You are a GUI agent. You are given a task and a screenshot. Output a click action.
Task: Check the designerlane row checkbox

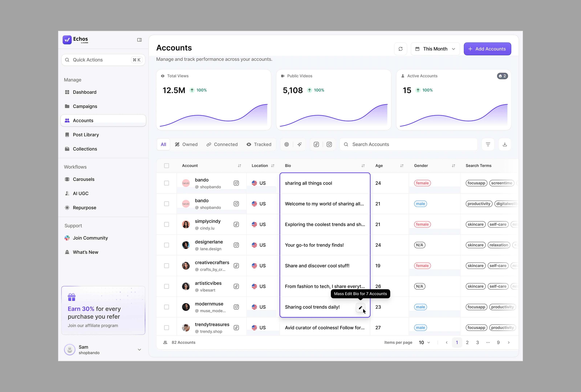(166, 245)
